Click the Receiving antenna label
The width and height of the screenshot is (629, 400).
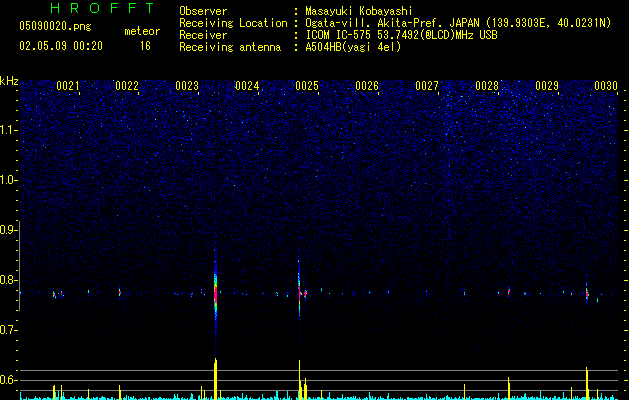(230, 47)
